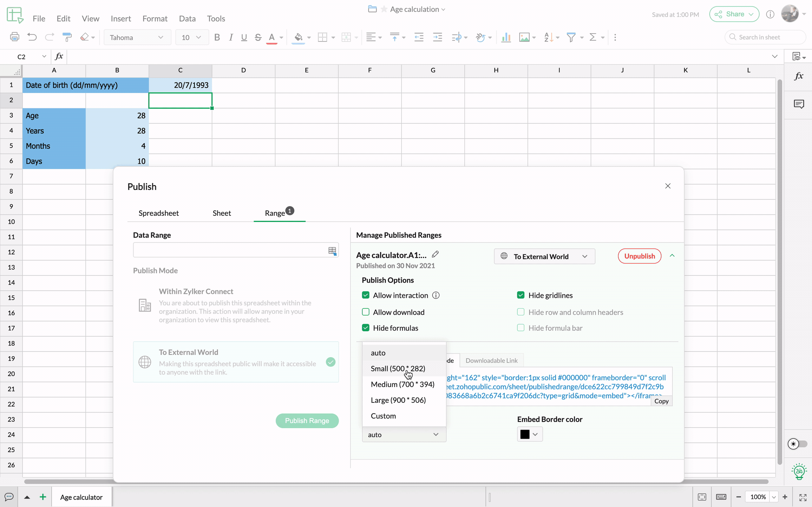Edit the Age calculator range name pencil
Screen dimensions: 812x507
click(435, 254)
